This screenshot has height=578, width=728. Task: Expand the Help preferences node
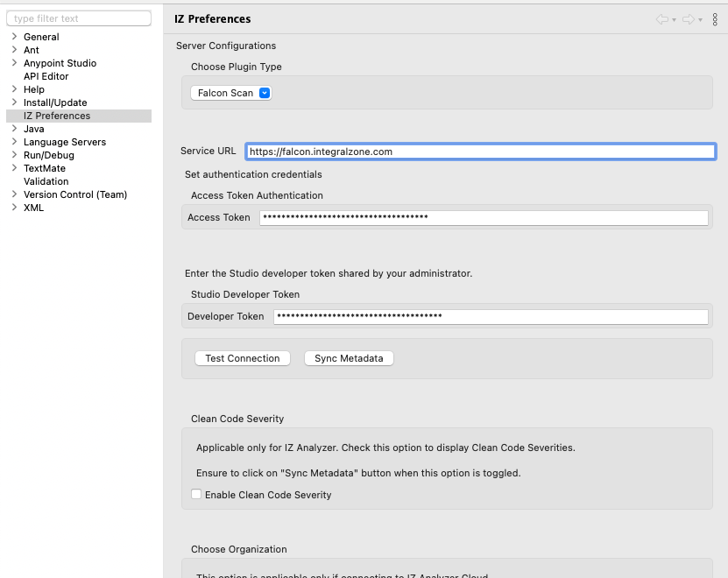click(x=14, y=88)
